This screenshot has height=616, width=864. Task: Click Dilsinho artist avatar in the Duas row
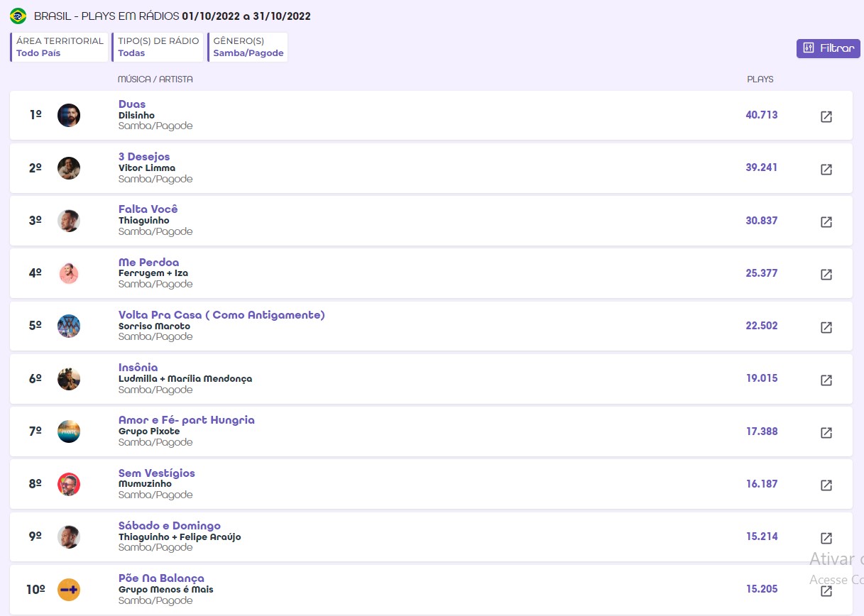pos(69,115)
